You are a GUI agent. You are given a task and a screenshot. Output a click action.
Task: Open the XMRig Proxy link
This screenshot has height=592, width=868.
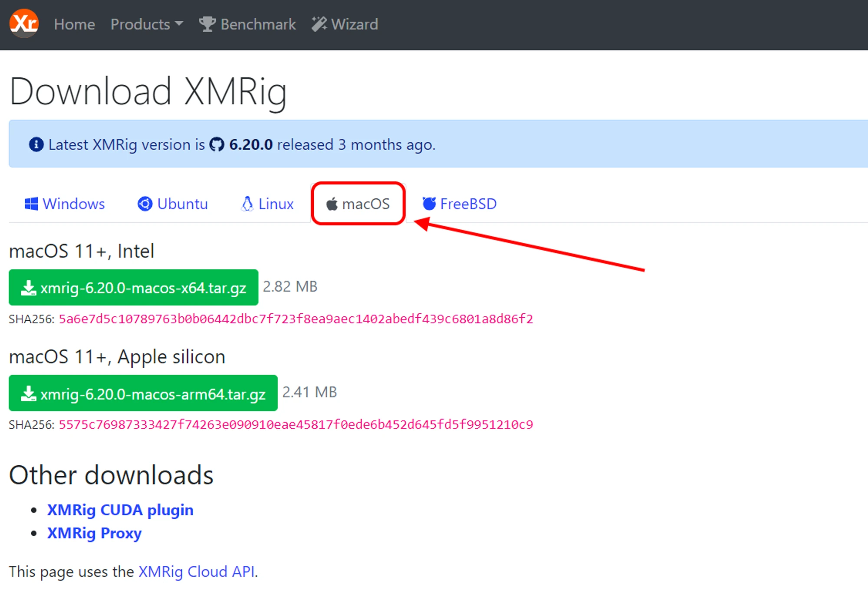pyautogui.click(x=94, y=533)
